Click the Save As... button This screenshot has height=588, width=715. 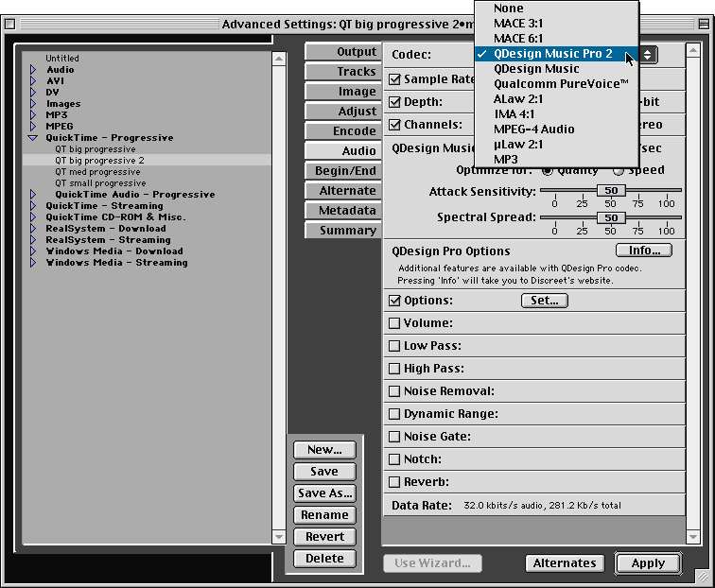pos(324,493)
